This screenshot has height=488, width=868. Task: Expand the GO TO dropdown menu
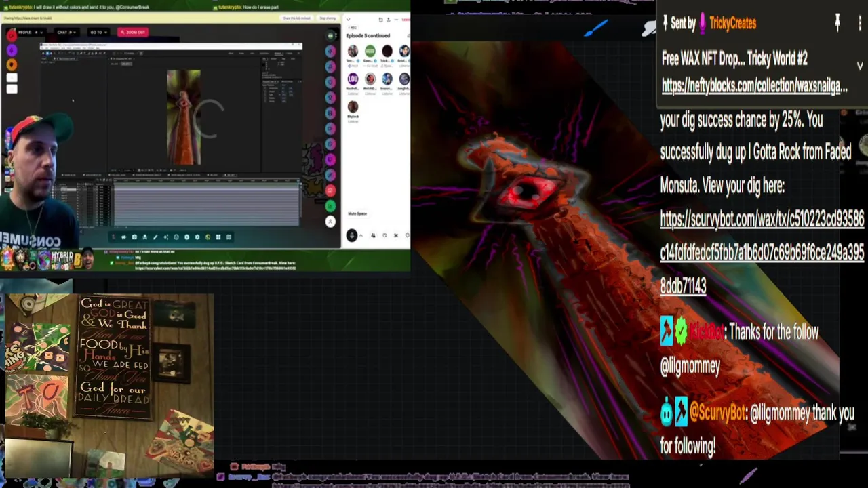[x=98, y=32]
